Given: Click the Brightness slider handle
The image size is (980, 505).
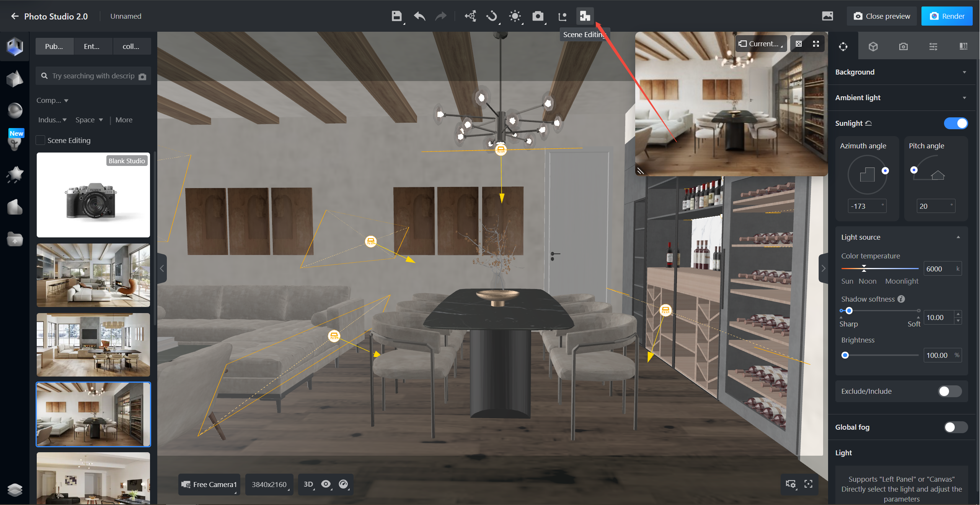Looking at the screenshot, I should pos(845,355).
